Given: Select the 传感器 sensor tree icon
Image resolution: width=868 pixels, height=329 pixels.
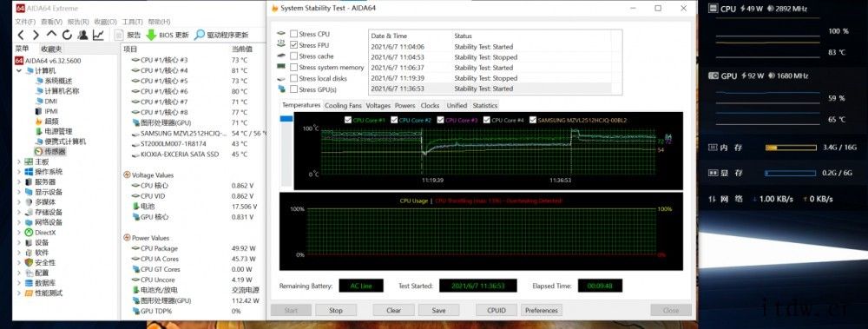Looking at the screenshot, I should (x=38, y=151).
